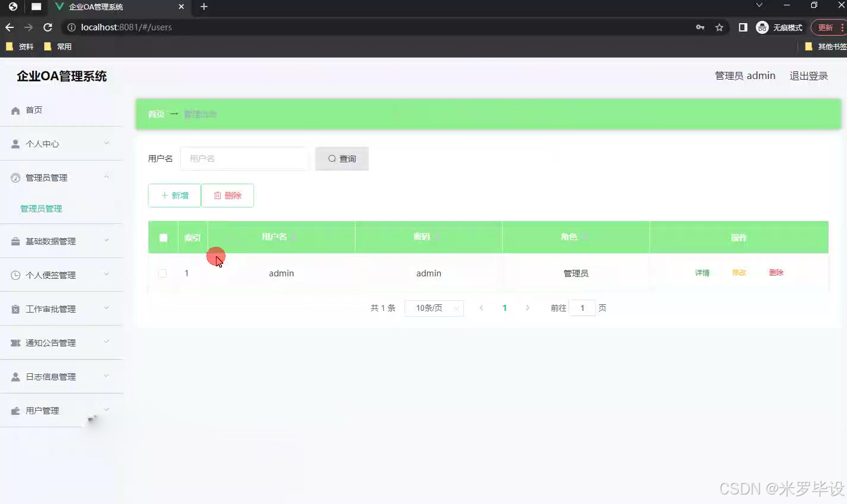Click the 首页 breadcrumb link
Image resolution: width=847 pixels, height=504 pixels.
pyautogui.click(x=156, y=114)
